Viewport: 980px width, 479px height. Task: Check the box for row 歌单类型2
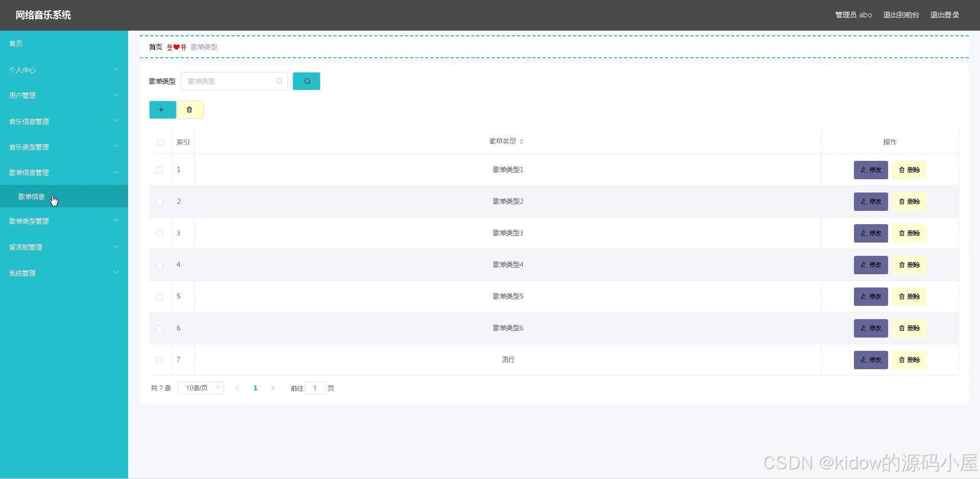coord(160,202)
